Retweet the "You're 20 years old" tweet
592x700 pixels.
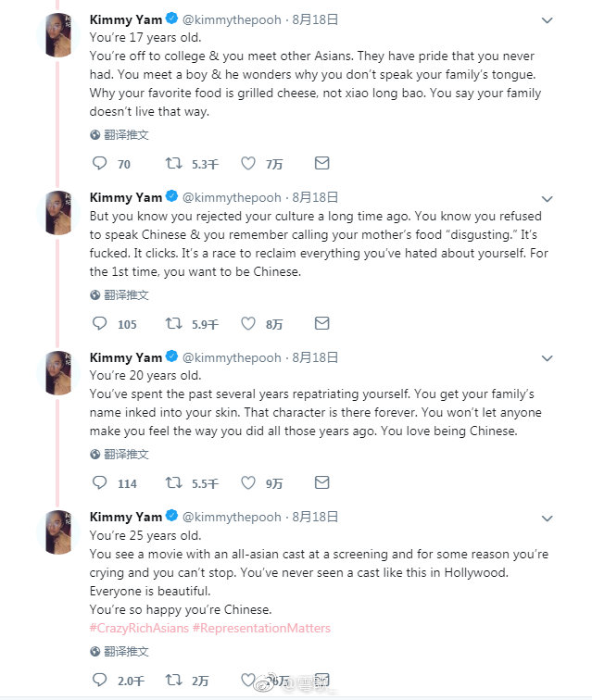click(173, 482)
